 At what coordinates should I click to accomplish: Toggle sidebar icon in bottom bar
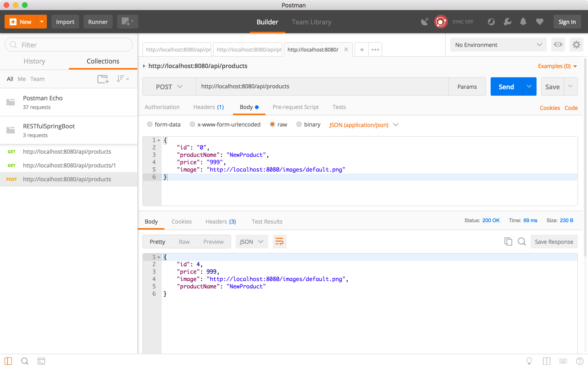pyautogui.click(x=8, y=361)
